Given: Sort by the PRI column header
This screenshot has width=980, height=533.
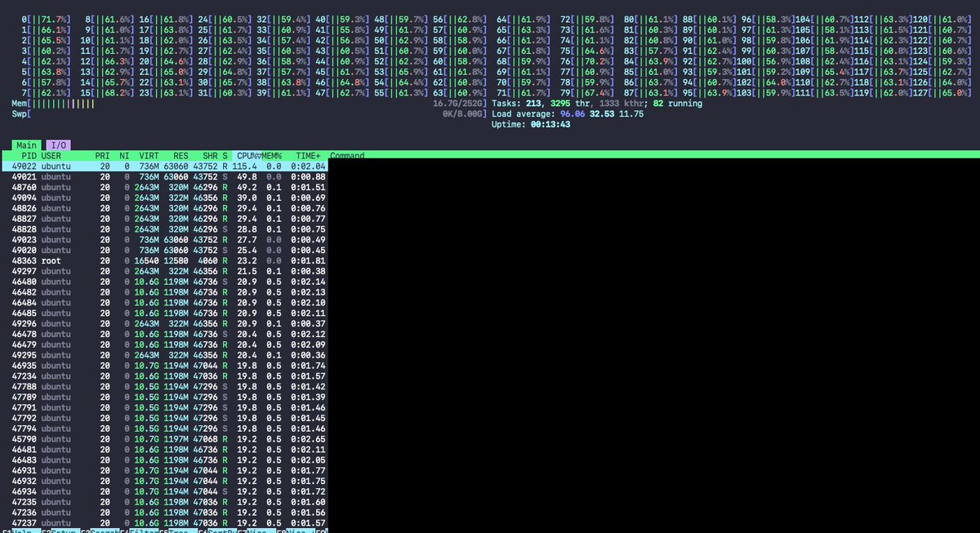Looking at the screenshot, I should click(x=102, y=155).
